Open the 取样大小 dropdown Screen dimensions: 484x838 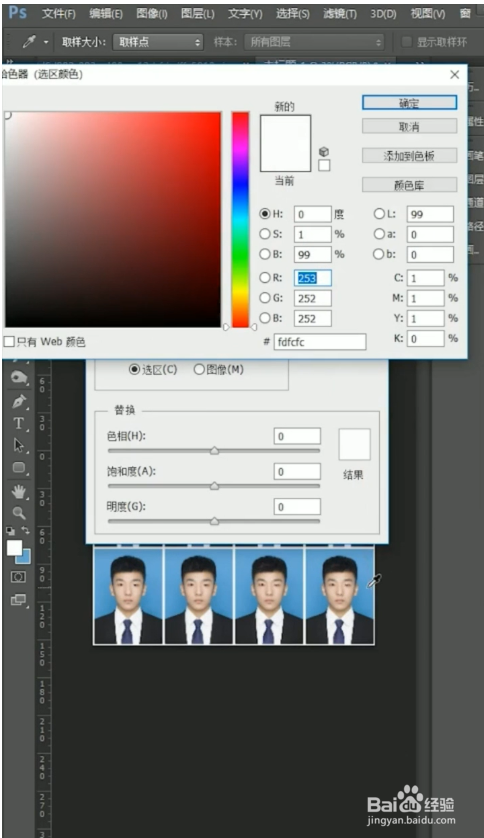(158, 42)
